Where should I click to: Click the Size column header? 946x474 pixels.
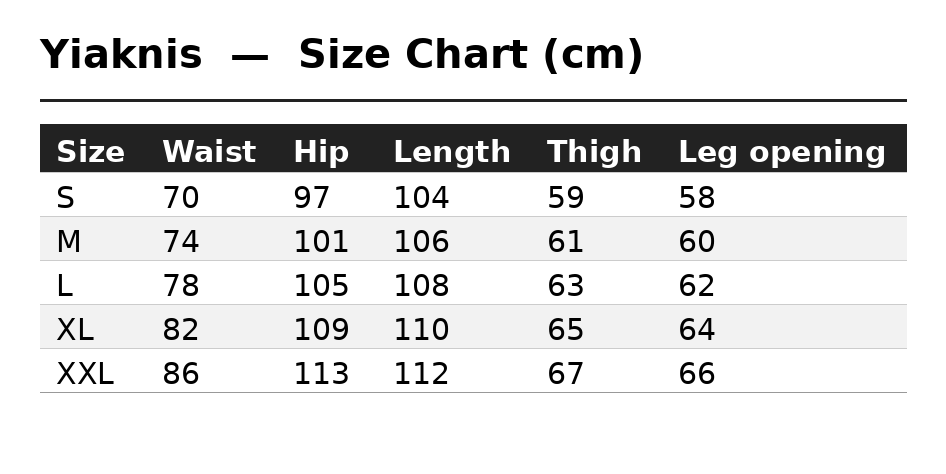[90, 152]
